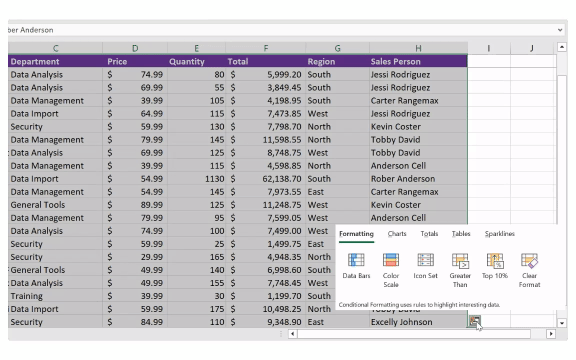Apply Data Bars formatting

(x=356, y=266)
